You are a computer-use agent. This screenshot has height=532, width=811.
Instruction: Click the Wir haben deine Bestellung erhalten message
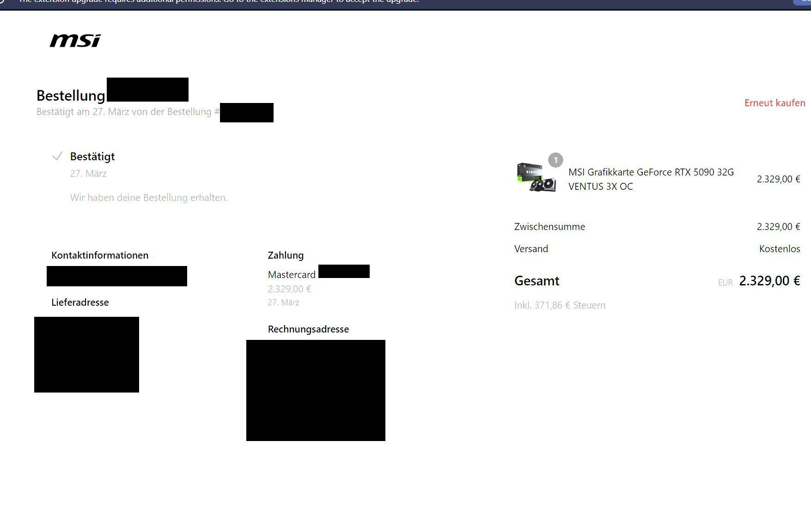149,198
